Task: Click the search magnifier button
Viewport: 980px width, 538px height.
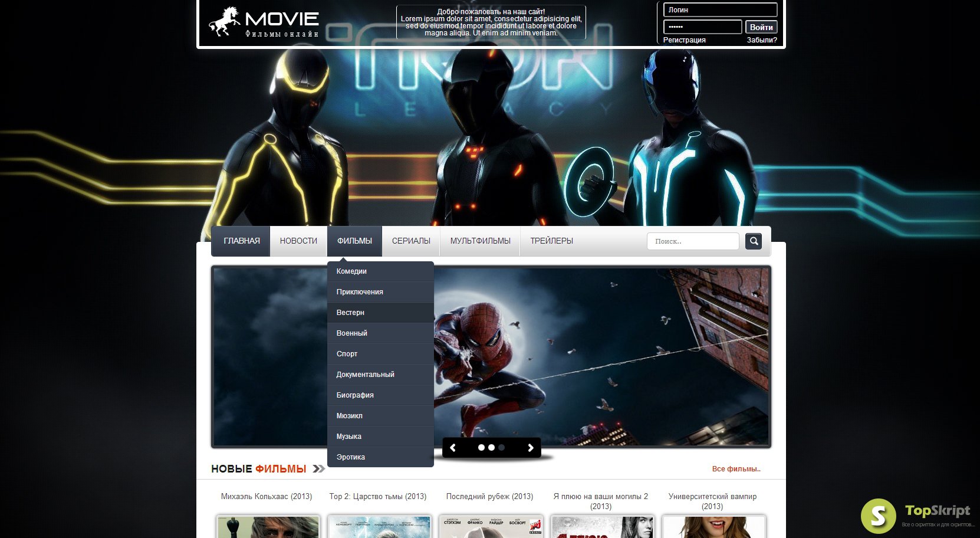Action: (754, 241)
